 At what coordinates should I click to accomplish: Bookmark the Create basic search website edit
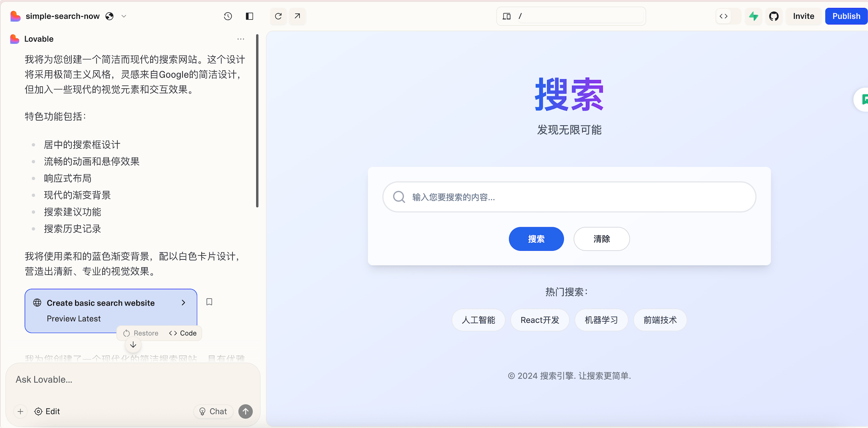(209, 302)
